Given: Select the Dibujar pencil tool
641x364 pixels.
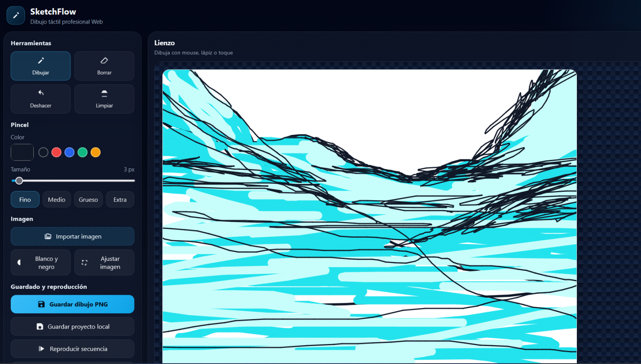Looking at the screenshot, I should (41, 66).
